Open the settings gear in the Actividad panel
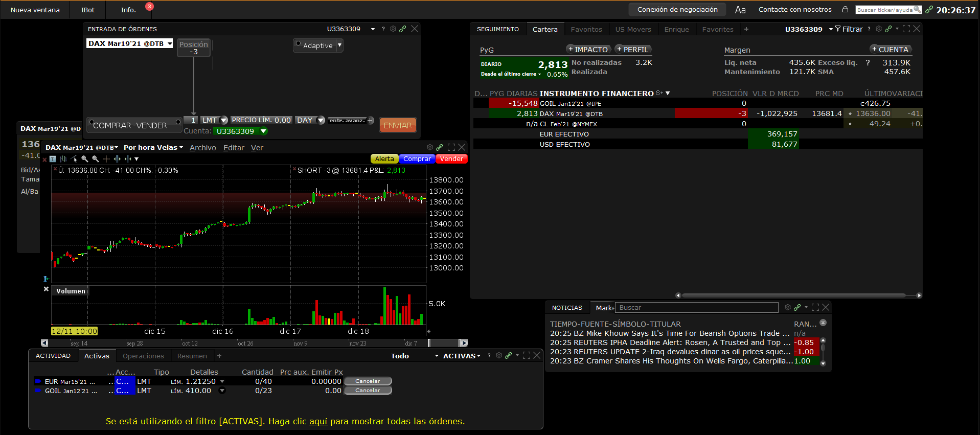 pyautogui.click(x=499, y=355)
